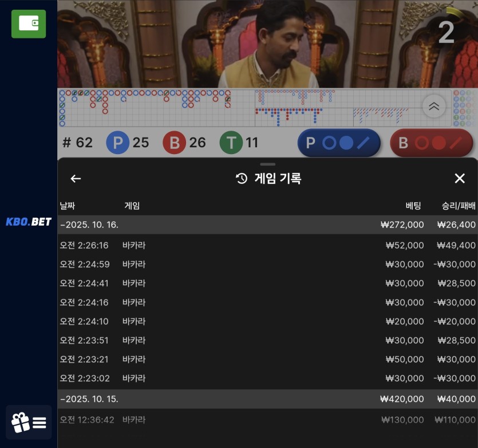The width and height of the screenshot is (478, 448).
Task: Open the 오전 2:23:21 baccarat record
Action: click(x=267, y=359)
